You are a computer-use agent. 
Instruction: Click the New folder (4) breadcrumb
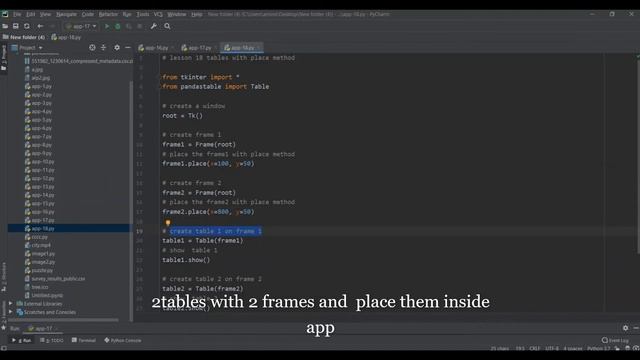24,37
